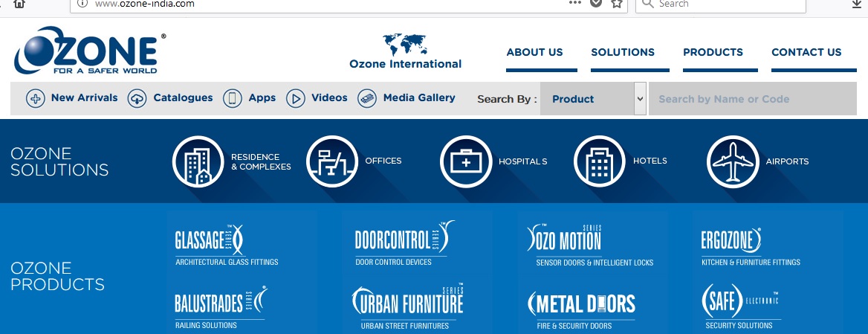Click Security Solutions text
Screen dimensions: 868x334
pos(739,326)
